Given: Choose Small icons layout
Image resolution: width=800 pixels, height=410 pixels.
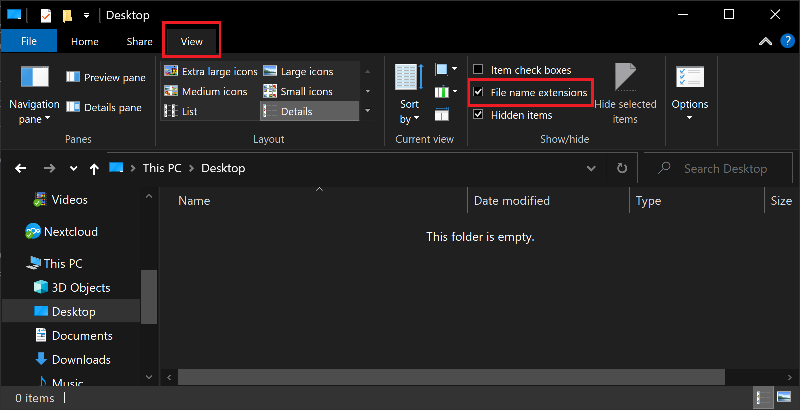Looking at the screenshot, I should pyautogui.click(x=297, y=91).
